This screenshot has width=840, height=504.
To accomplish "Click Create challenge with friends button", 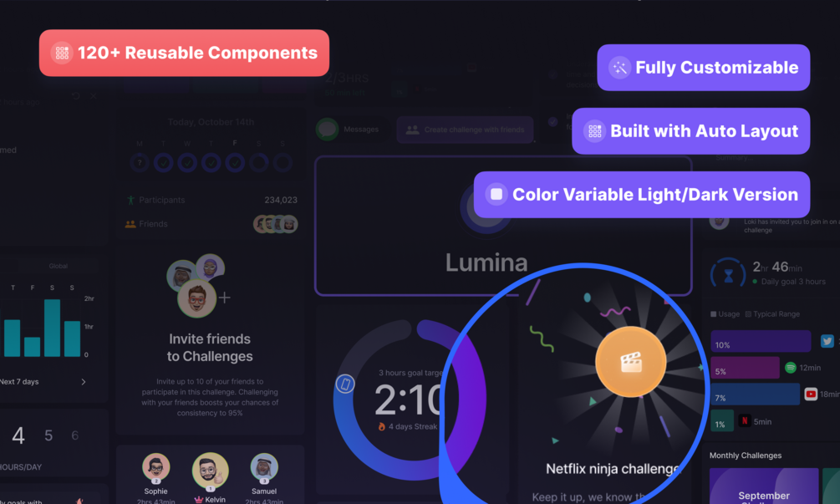I will click(x=465, y=130).
